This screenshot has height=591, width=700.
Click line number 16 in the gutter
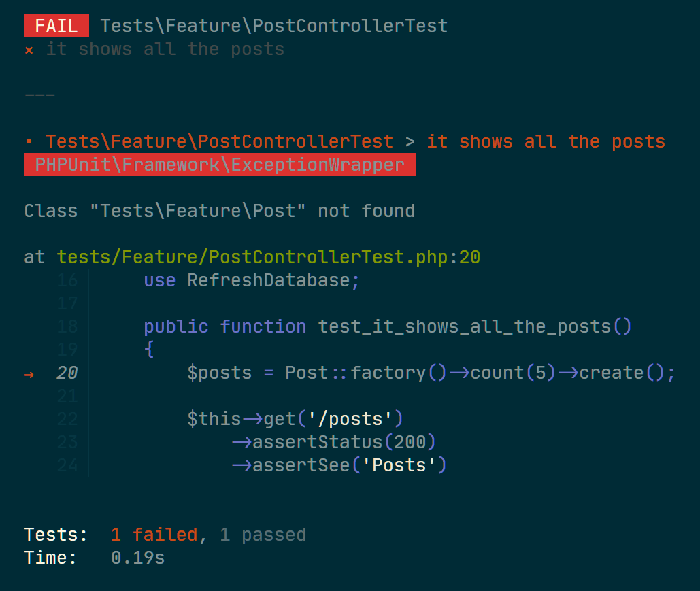point(67,280)
